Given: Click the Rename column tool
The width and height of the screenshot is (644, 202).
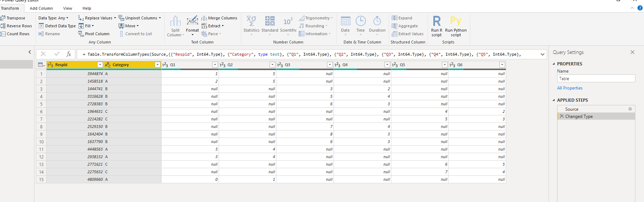Looking at the screenshot, I should pos(49,34).
